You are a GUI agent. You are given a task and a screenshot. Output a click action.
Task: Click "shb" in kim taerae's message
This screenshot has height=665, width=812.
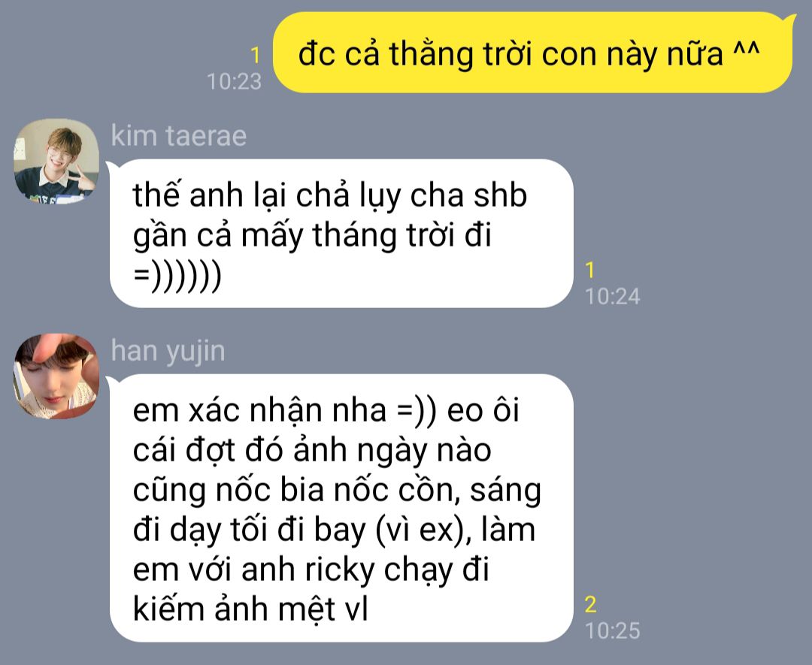point(500,195)
